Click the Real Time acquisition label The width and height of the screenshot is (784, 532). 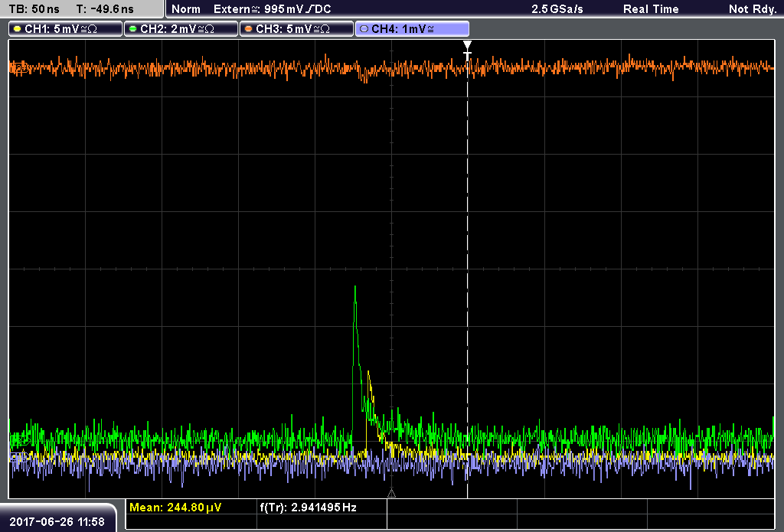click(x=651, y=9)
